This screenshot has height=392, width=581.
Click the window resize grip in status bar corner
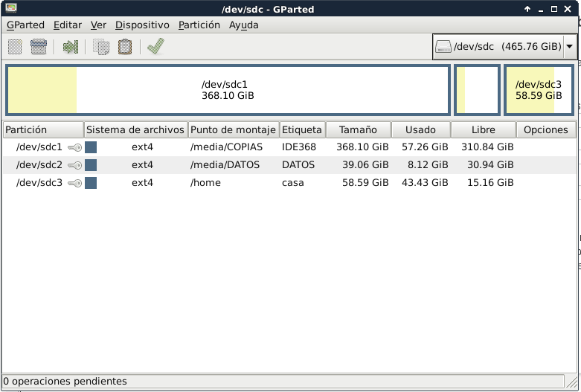click(572, 382)
